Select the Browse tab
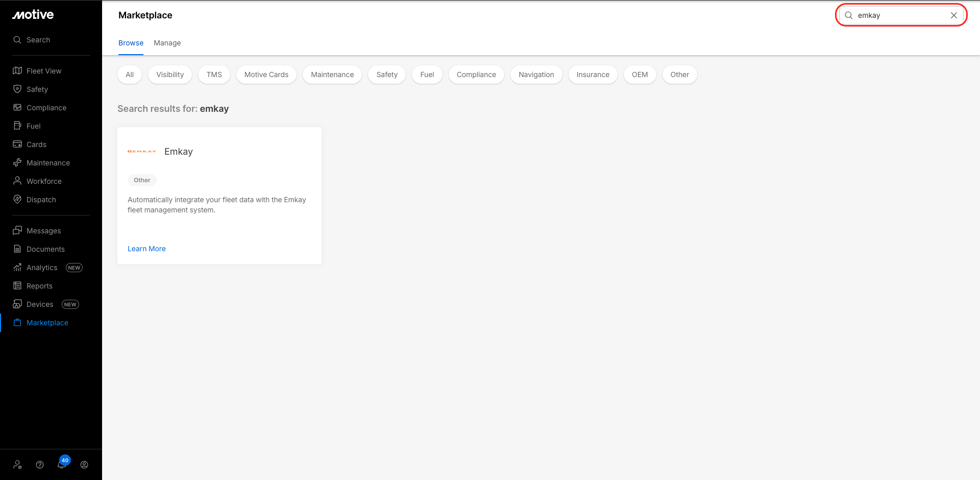The height and width of the screenshot is (480, 980). (x=131, y=43)
